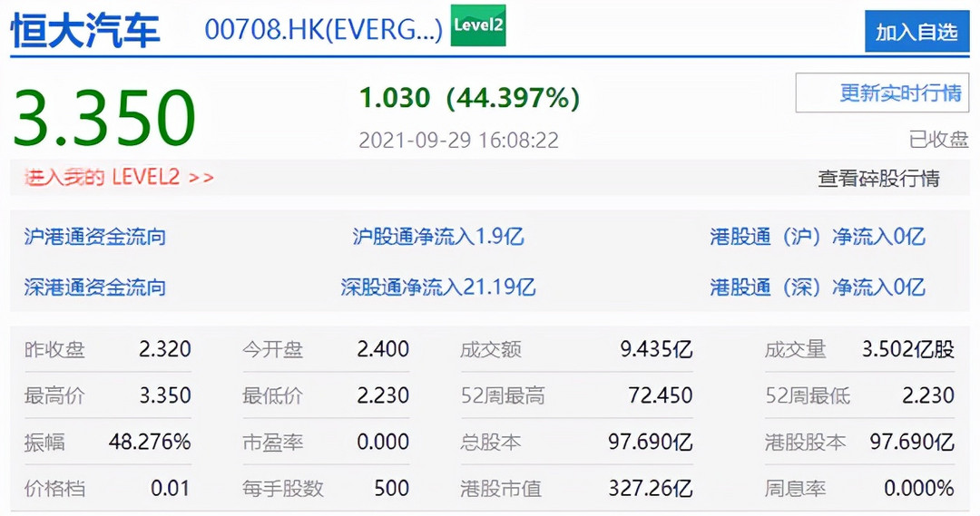The height and width of the screenshot is (516, 980).
Task: Click the large current price 3.350
Action: pos(104,119)
